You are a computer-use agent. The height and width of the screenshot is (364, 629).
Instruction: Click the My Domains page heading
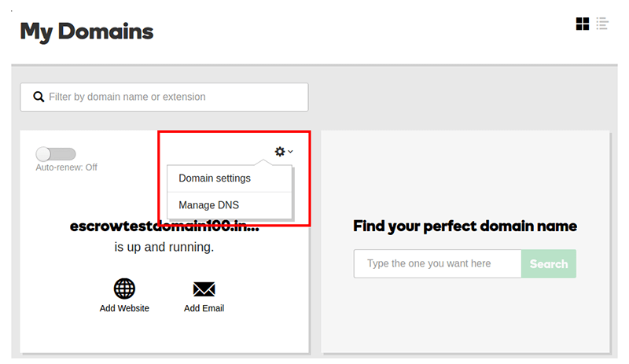pyautogui.click(x=86, y=31)
